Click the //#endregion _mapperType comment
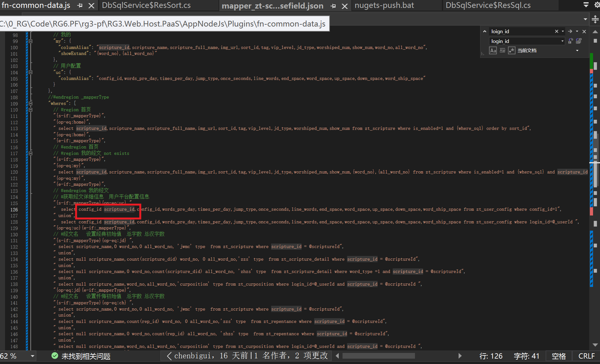The width and height of the screenshot is (600, 364). tap(78, 97)
